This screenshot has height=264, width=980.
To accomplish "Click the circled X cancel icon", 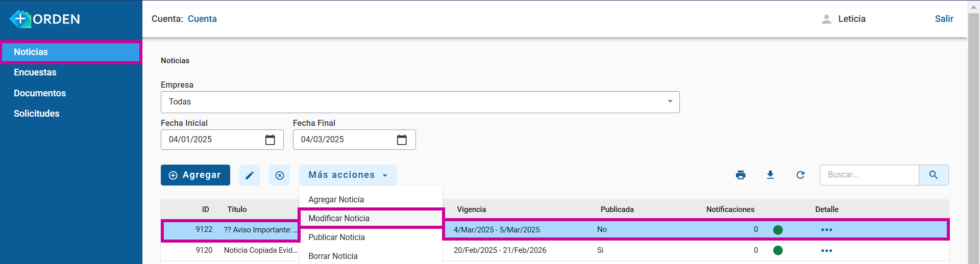I will click(280, 175).
